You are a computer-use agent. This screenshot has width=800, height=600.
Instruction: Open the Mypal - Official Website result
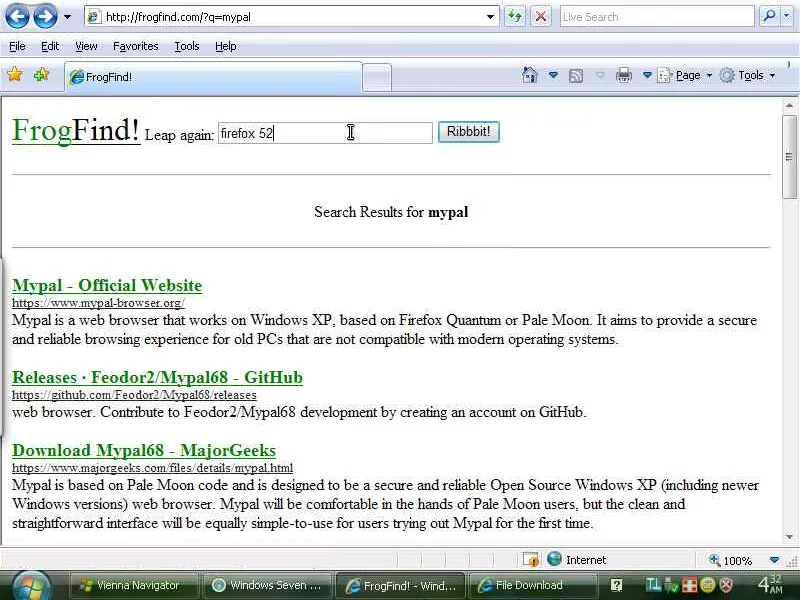click(107, 285)
